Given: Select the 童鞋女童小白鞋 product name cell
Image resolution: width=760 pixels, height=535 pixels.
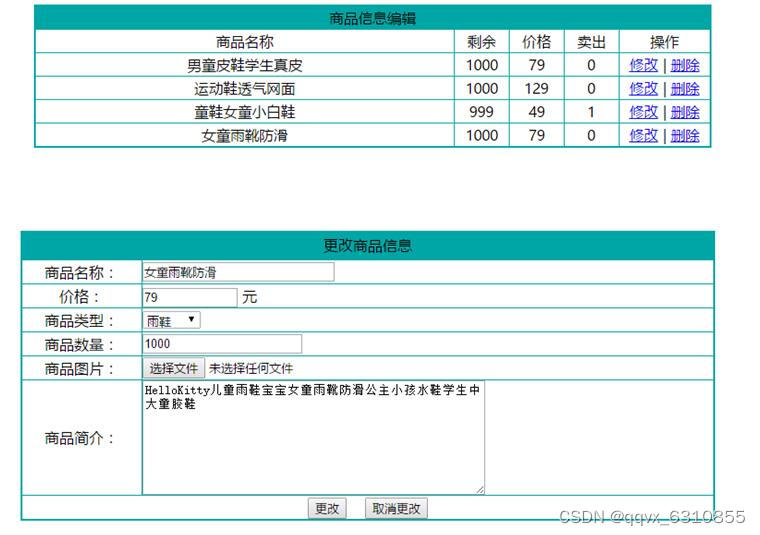Looking at the screenshot, I should 245,112.
